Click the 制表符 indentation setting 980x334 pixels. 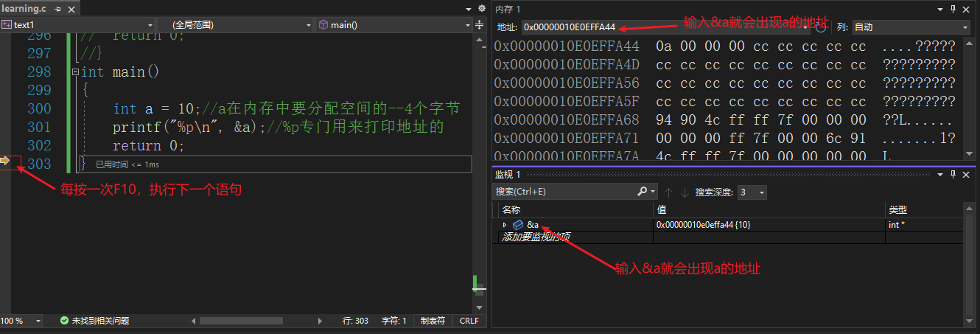pyautogui.click(x=433, y=321)
